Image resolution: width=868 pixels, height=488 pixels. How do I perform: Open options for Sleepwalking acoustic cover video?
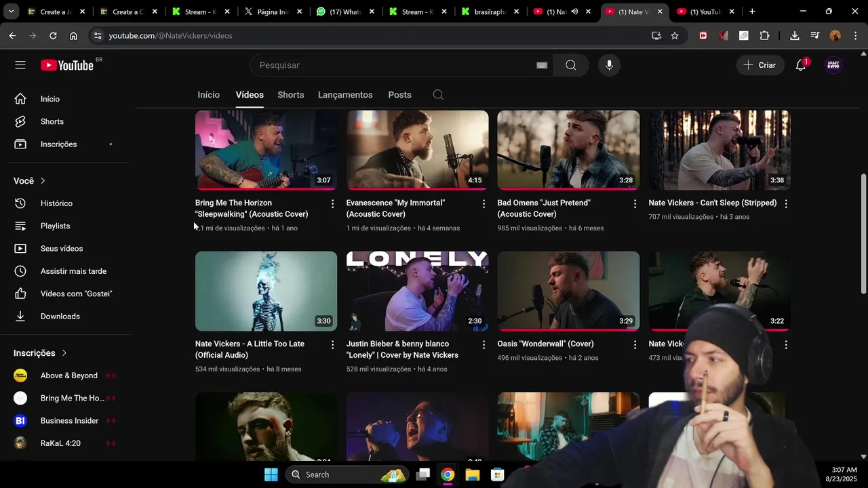point(332,203)
